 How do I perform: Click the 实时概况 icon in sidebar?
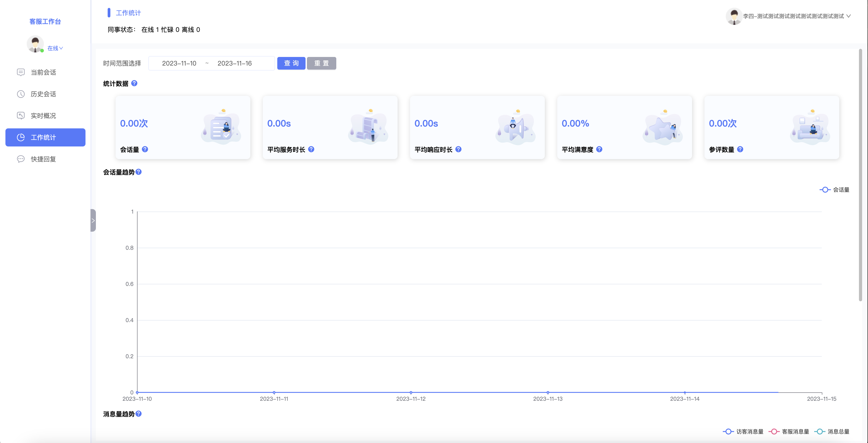[21, 116]
